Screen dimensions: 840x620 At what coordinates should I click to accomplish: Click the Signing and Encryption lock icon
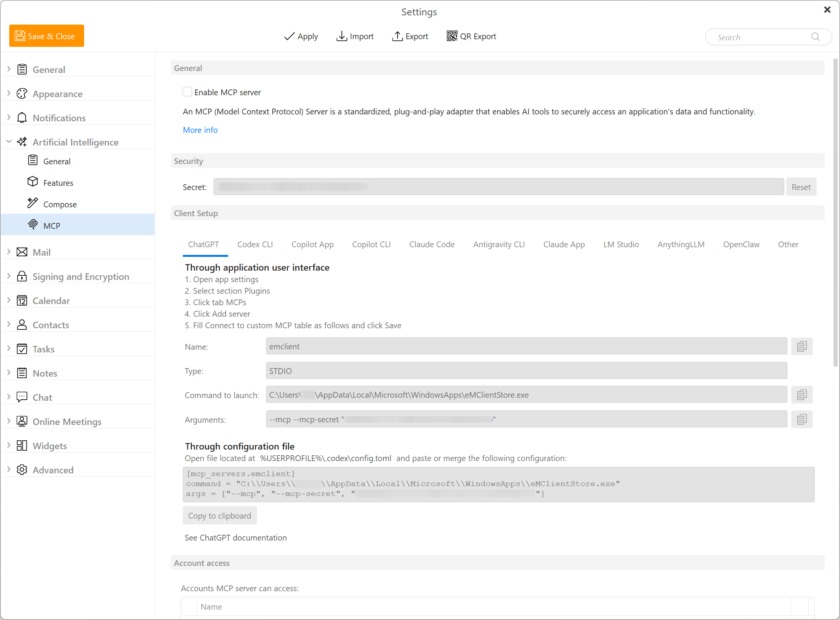click(22, 276)
